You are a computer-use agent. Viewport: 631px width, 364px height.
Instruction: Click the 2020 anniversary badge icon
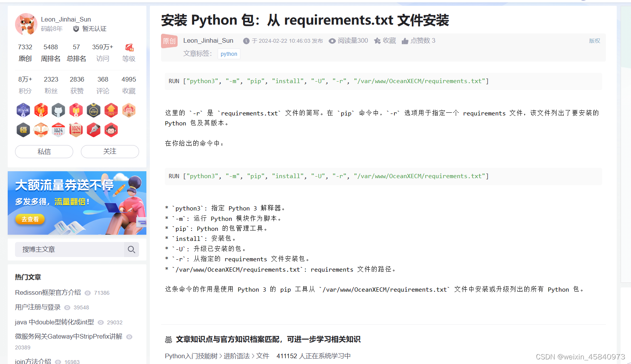click(x=111, y=110)
